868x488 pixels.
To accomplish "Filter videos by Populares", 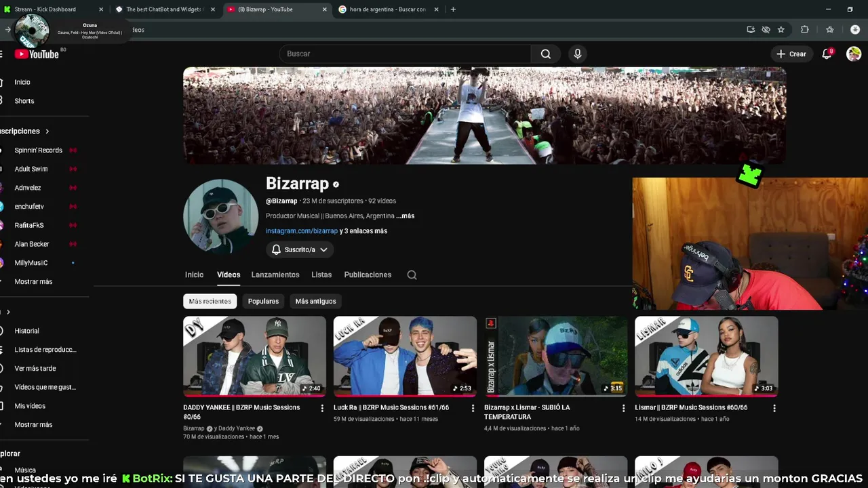I will (x=263, y=301).
